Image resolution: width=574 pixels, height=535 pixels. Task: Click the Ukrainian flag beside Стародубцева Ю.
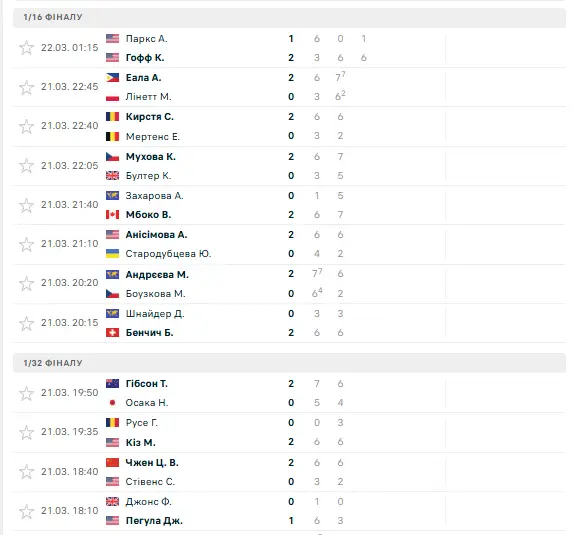point(112,253)
